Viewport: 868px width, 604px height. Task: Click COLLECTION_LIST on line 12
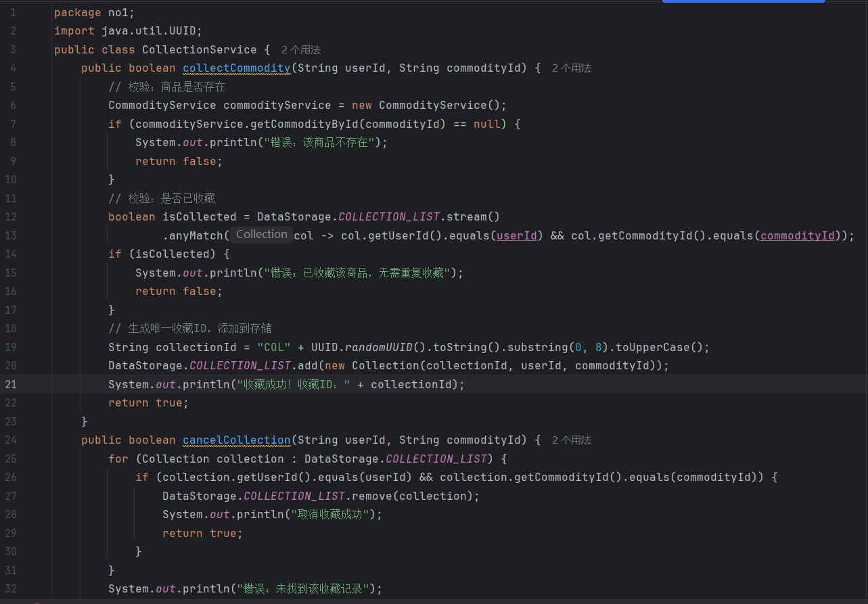pyautogui.click(x=389, y=217)
